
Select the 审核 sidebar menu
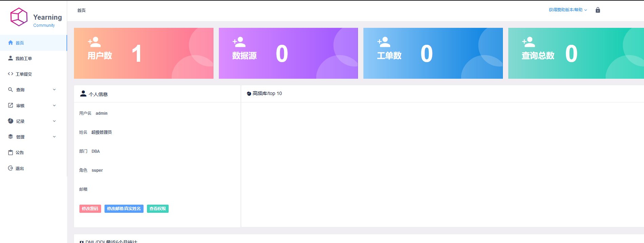coord(33,106)
